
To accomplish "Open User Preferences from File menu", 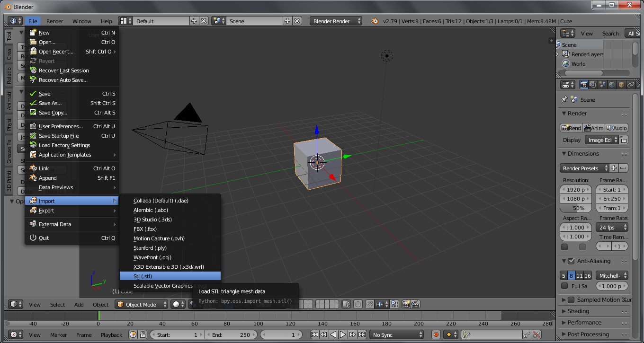I will 72,126.
